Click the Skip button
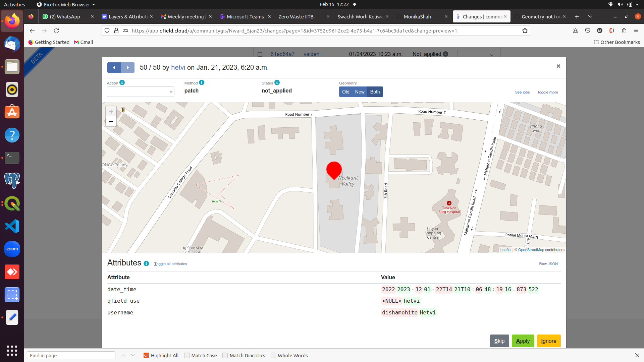Viewport: 644px width, 362px height. pos(499,341)
